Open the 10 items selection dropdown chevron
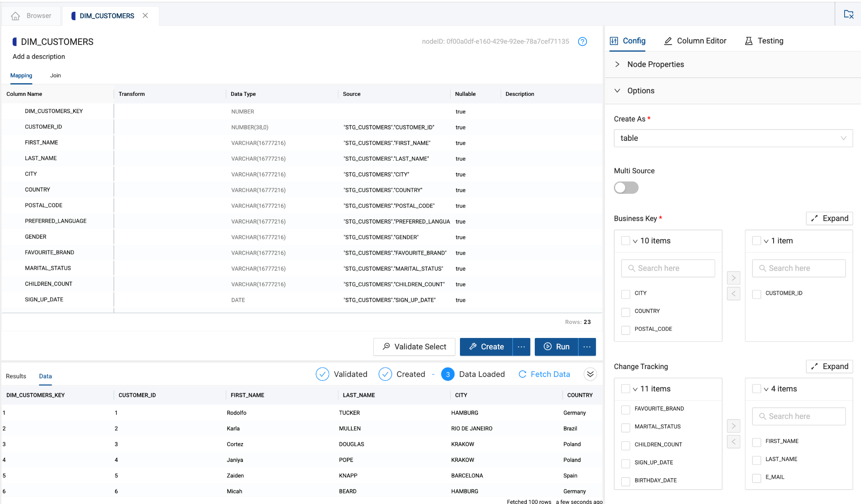 pyautogui.click(x=635, y=241)
